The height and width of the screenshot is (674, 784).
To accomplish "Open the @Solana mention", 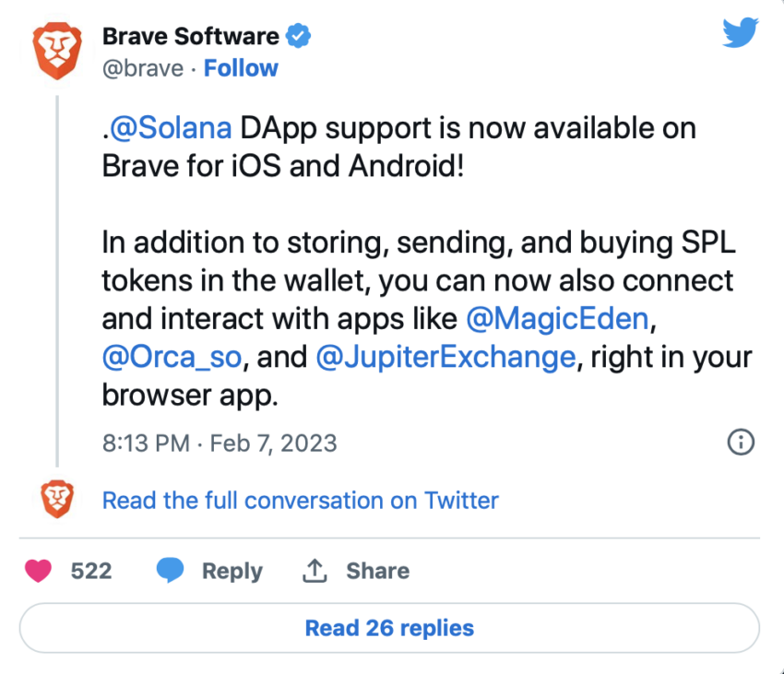I will (x=171, y=128).
